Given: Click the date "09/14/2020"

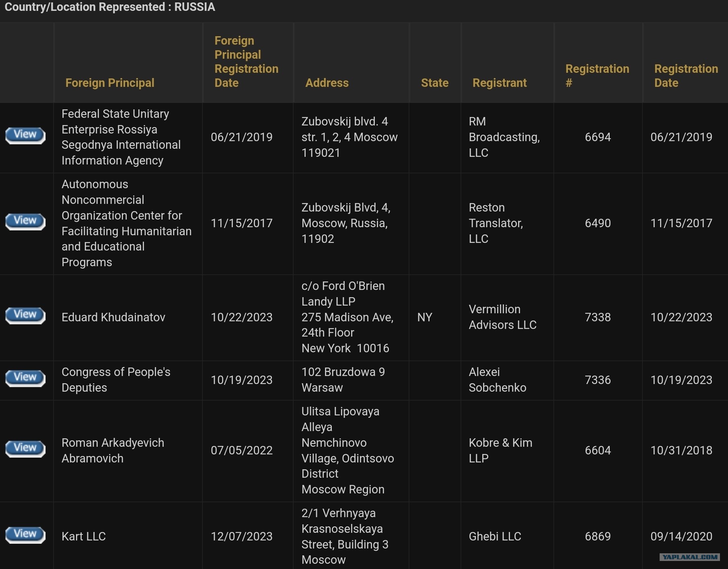Looking at the screenshot, I should pyautogui.click(x=681, y=536).
